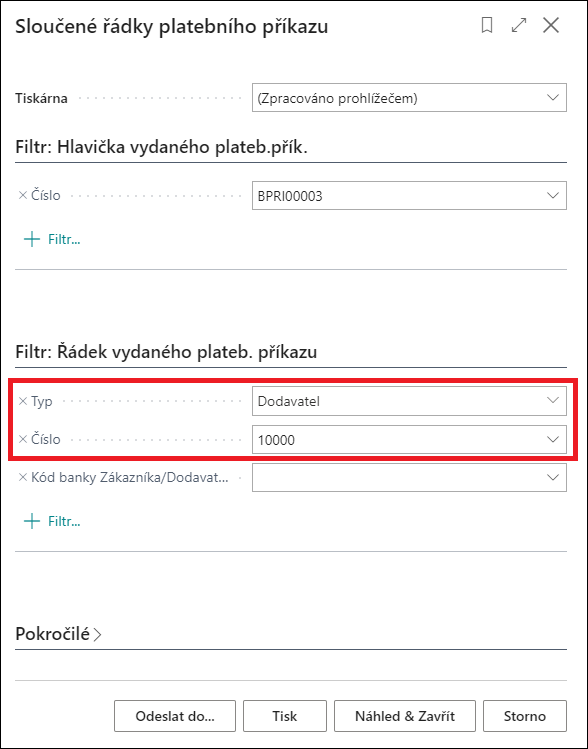The height and width of the screenshot is (749, 588).
Task: Remove the Kód banky Zákazníka/Dodavatele filter
Action: (22, 477)
